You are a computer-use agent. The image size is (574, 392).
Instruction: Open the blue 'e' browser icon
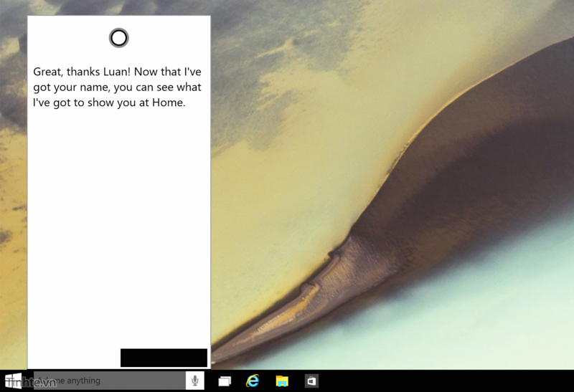click(x=253, y=381)
